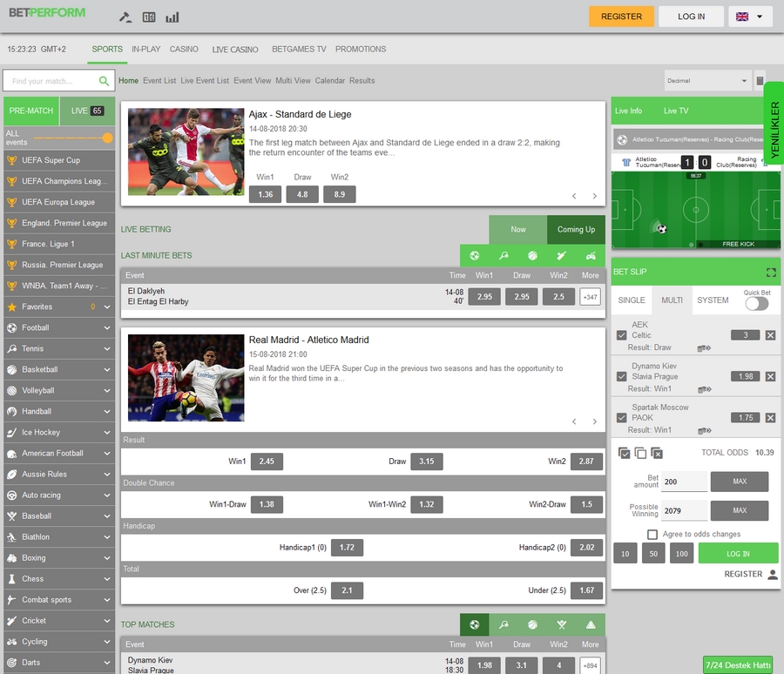Filter top matches by basketball icon
This screenshot has height=674, width=784.
pyautogui.click(x=532, y=624)
